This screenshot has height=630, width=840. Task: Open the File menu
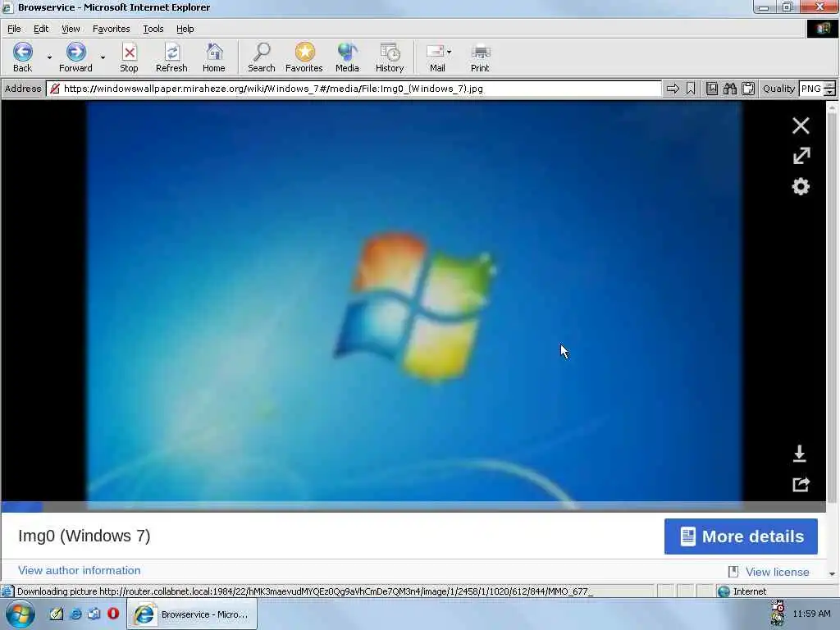coord(14,29)
